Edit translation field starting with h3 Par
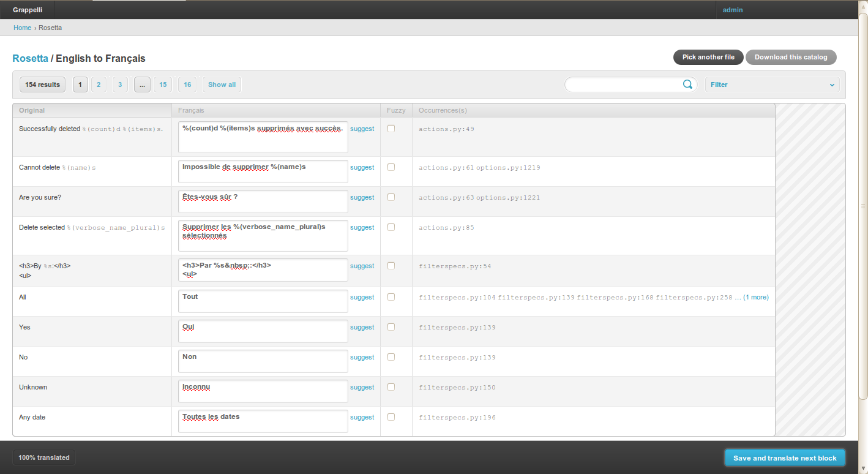Screen dimensions: 868x474 [x=263, y=270]
